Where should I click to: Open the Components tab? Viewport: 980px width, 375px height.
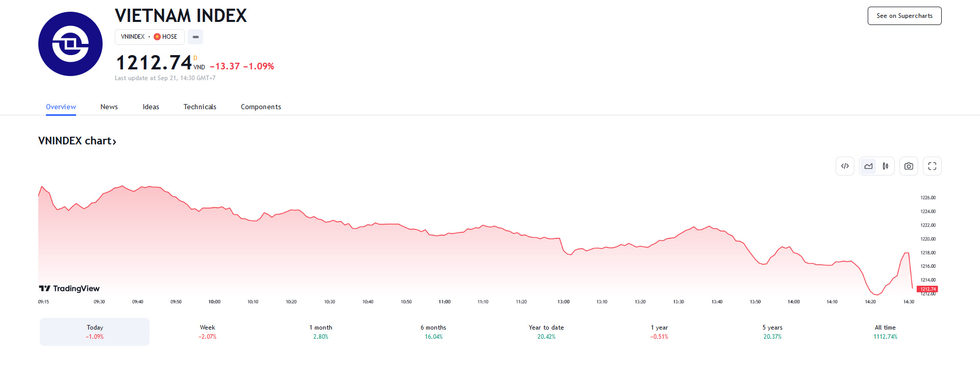261,107
